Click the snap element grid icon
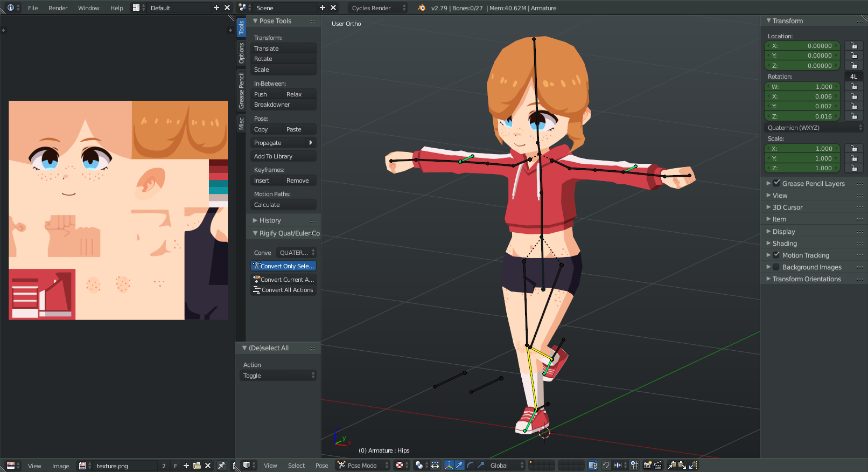The image size is (868, 472). pyautogui.click(x=634, y=465)
